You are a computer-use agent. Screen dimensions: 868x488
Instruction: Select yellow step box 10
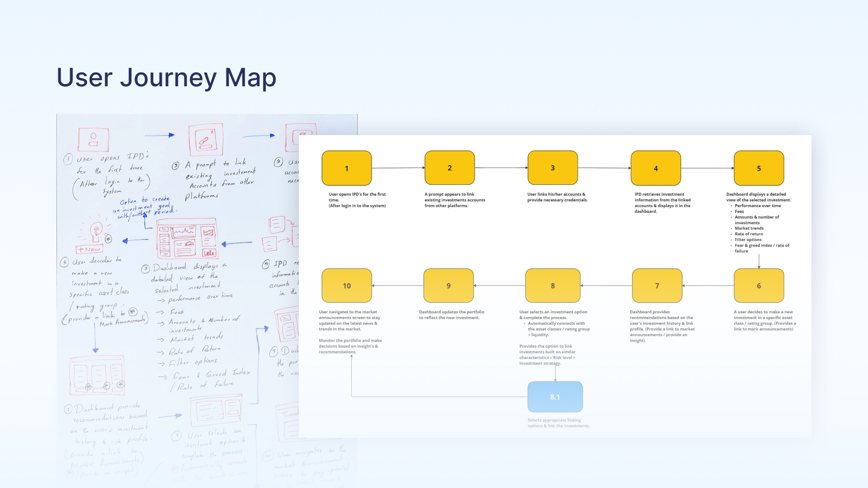click(x=347, y=286)
